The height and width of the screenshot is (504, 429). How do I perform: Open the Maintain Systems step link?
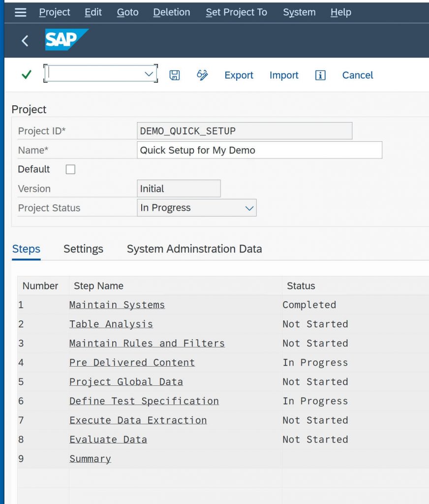[117, 305]
